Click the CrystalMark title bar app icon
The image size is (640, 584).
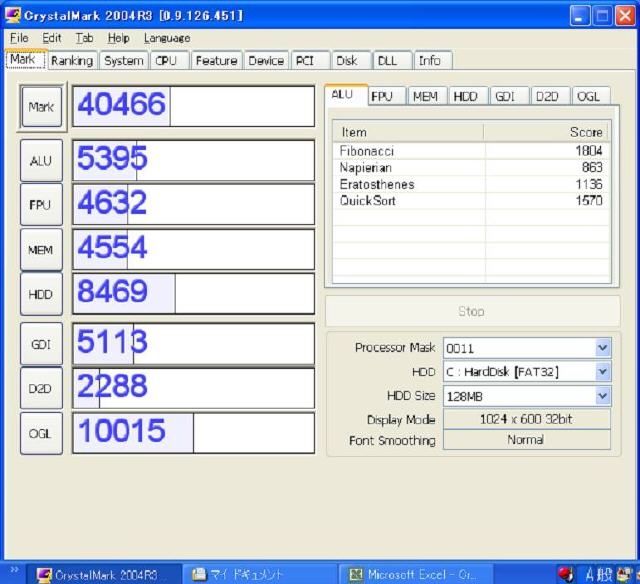(x=13, y=16)
